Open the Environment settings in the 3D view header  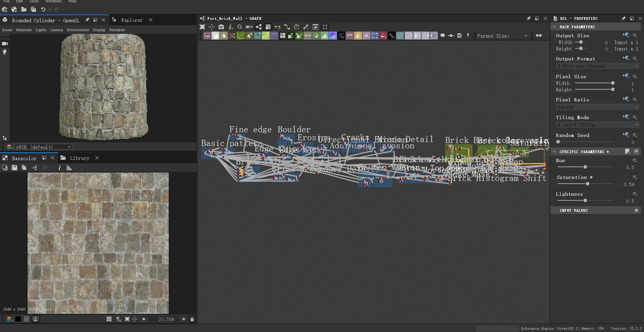pos(78,30)
